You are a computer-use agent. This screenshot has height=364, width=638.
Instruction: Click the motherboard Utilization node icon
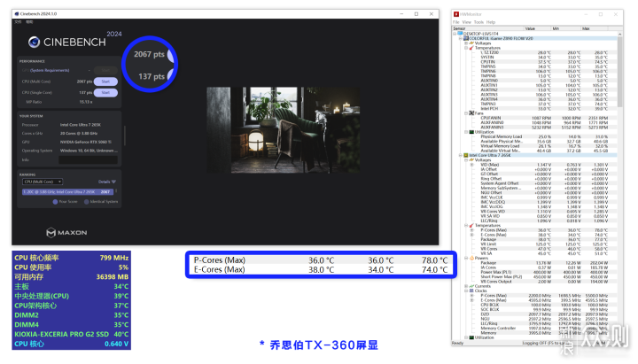click(x=471, y=132)
